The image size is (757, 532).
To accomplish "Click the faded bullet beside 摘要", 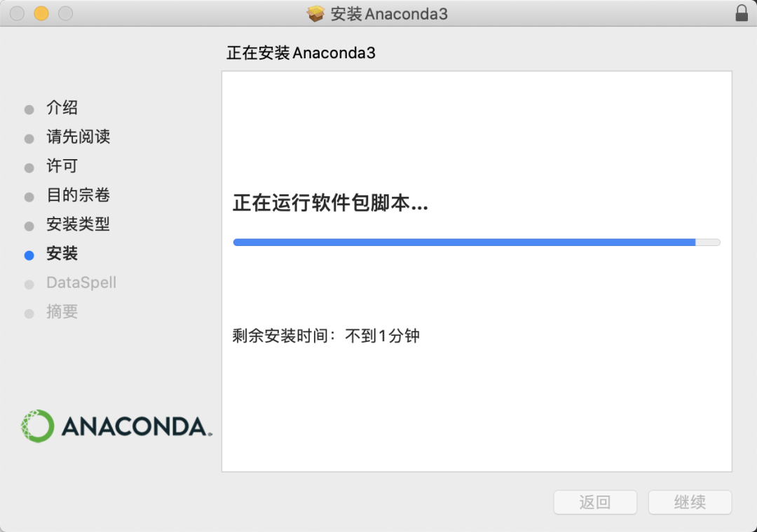I will coord(29,314).
